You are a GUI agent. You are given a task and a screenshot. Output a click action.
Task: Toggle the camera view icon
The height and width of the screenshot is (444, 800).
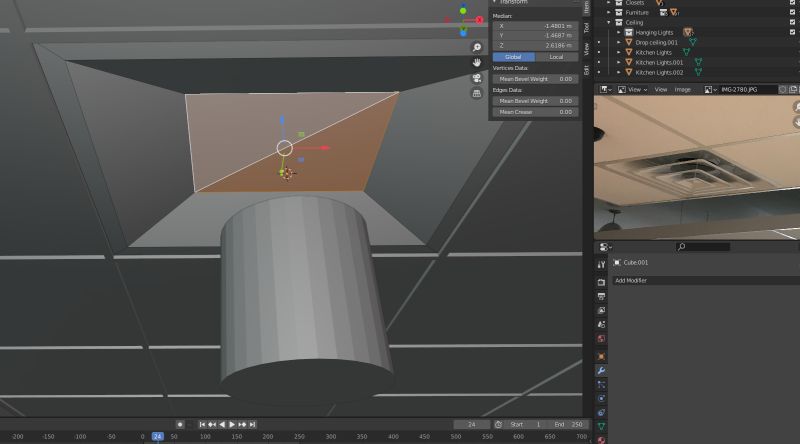click(x=477, y=78)
